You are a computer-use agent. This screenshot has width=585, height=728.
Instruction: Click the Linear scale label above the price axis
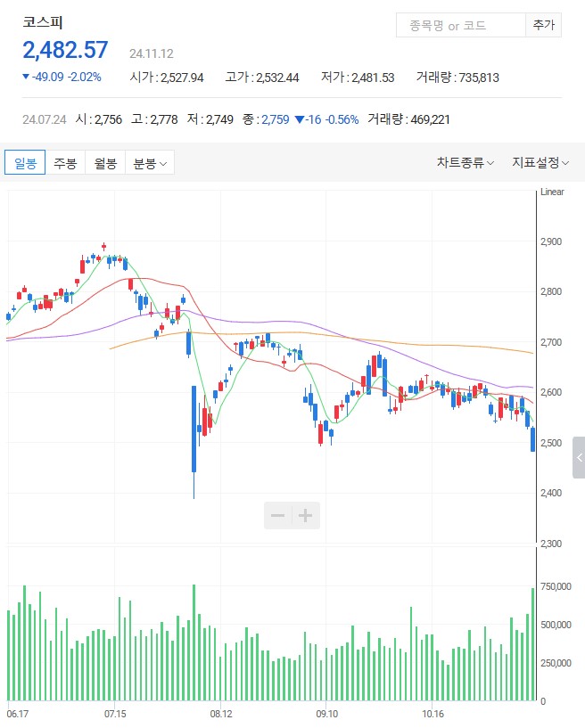pos(552,192)
